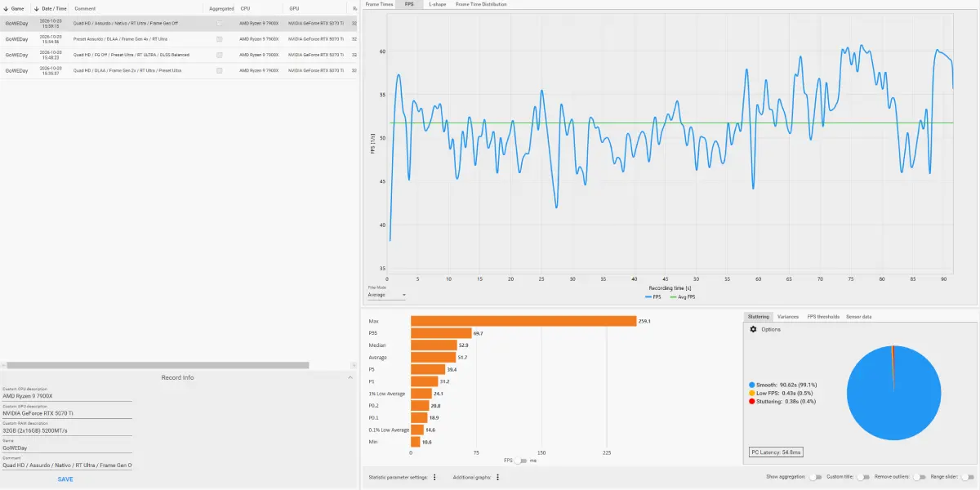The width and height of the screenshot is (980, 490).
Task: Open Statistic parameter settings three-dot menu
Action: tap(434, 477)
